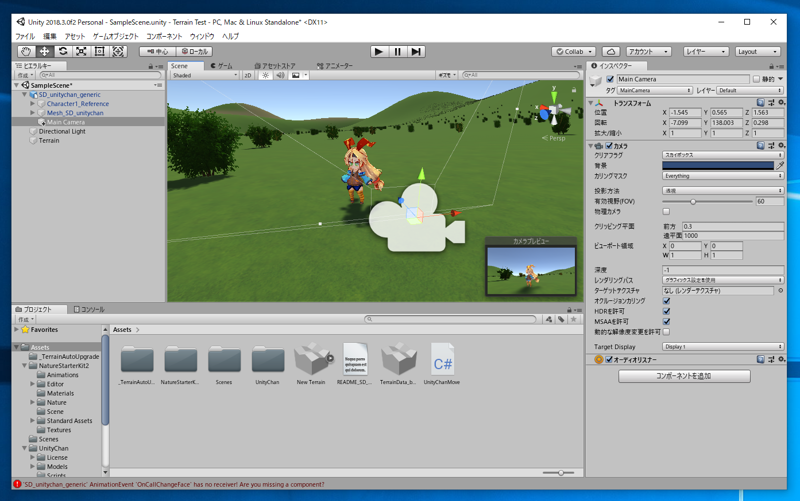Viewport: 800px width, 501px height.
Task: Select the combined Transform tool
Action: [118, 52]
